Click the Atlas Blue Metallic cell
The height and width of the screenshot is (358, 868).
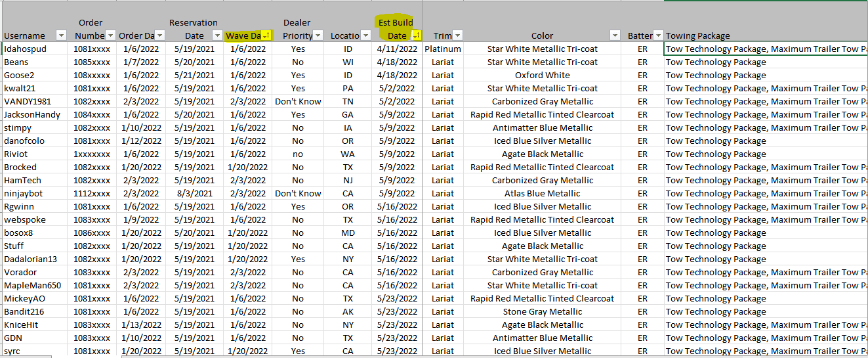pos(542,193)
